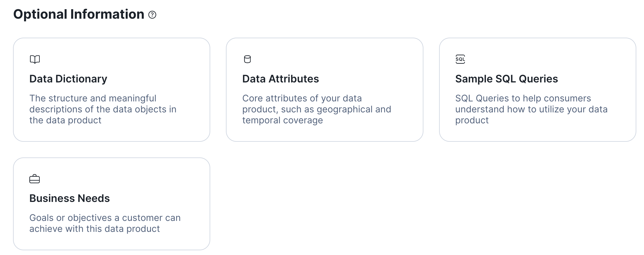644x255 pixels.
Task: Select the Data Attributes title
Action: [x=280, y=79]
